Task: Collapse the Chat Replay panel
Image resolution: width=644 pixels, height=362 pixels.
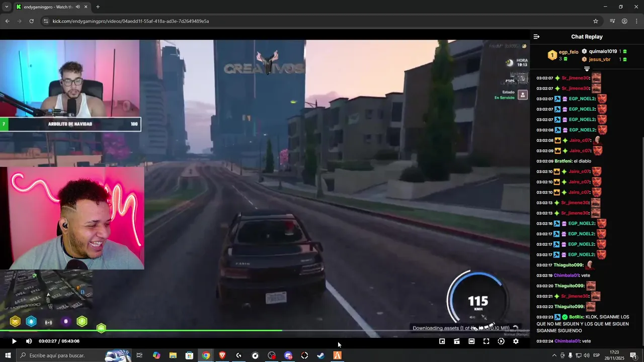Action: click(x=536, y=37)
